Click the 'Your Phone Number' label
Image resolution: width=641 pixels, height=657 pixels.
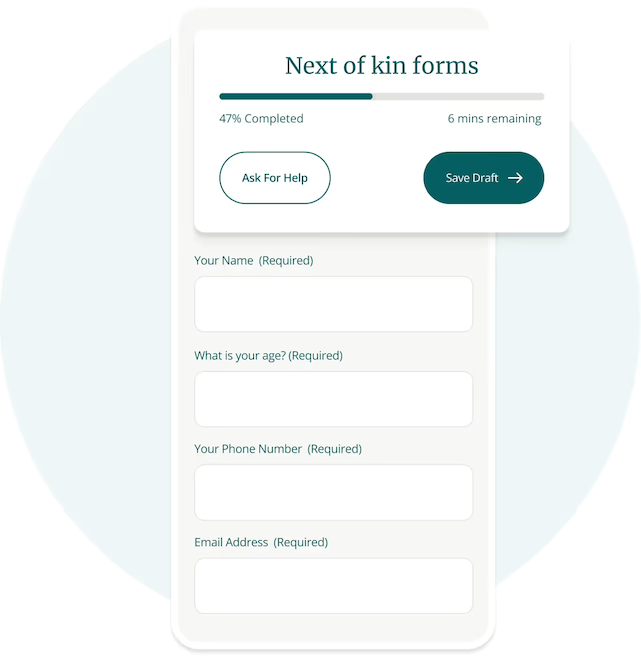coord(248,449)
